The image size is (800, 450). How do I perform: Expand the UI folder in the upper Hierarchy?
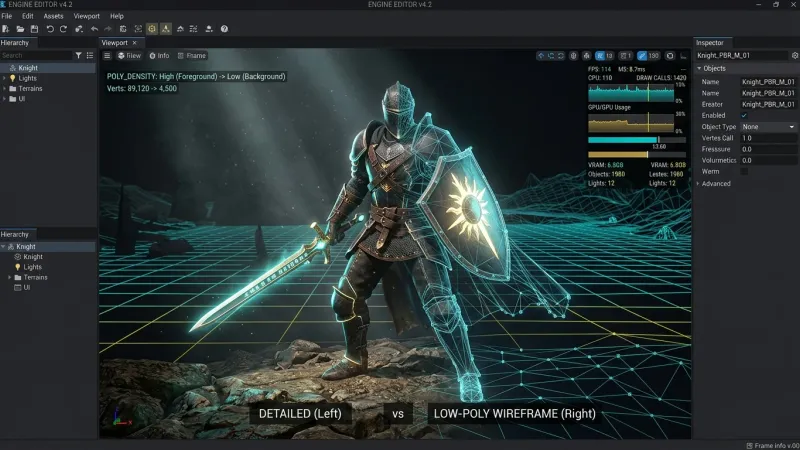pyautogui.click(x=5, y=98)
